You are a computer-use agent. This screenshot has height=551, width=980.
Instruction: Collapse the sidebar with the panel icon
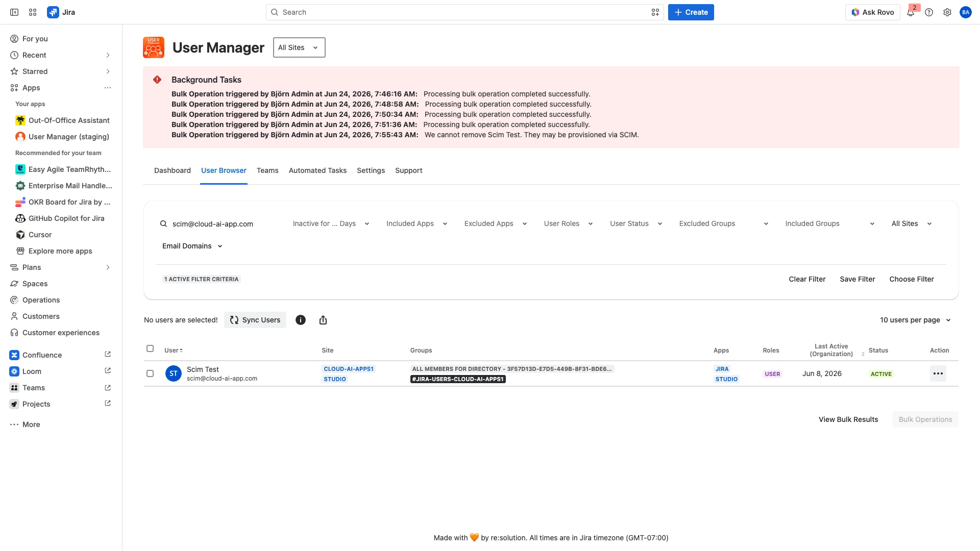(x=14, y=12)
